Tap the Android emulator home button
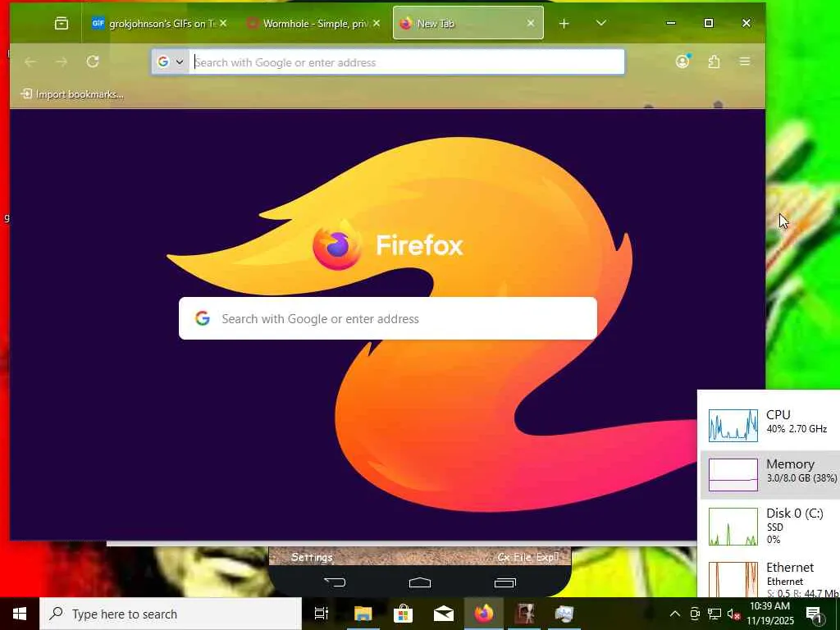840x630 pixels. coord(420,582)
